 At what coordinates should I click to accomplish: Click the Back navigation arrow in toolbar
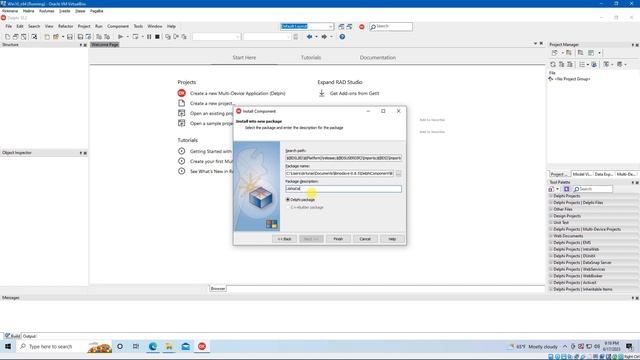(x=309, y=37)
